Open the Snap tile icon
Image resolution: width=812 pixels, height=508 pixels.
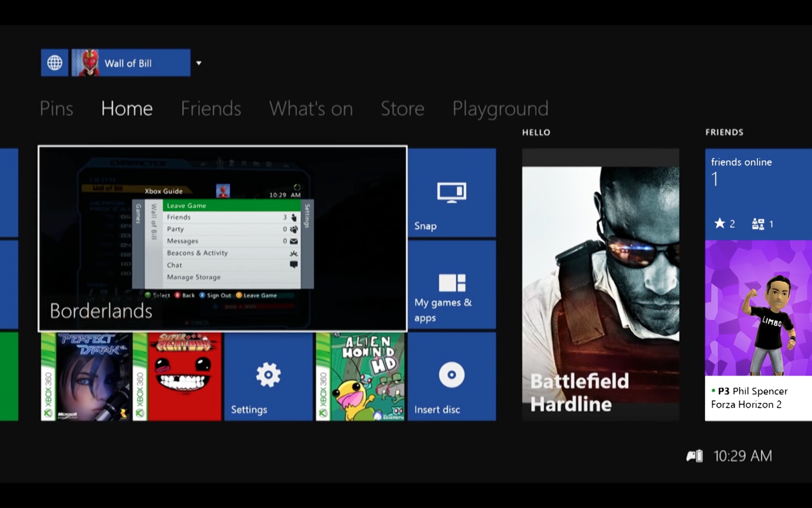(x=452, y=193)
